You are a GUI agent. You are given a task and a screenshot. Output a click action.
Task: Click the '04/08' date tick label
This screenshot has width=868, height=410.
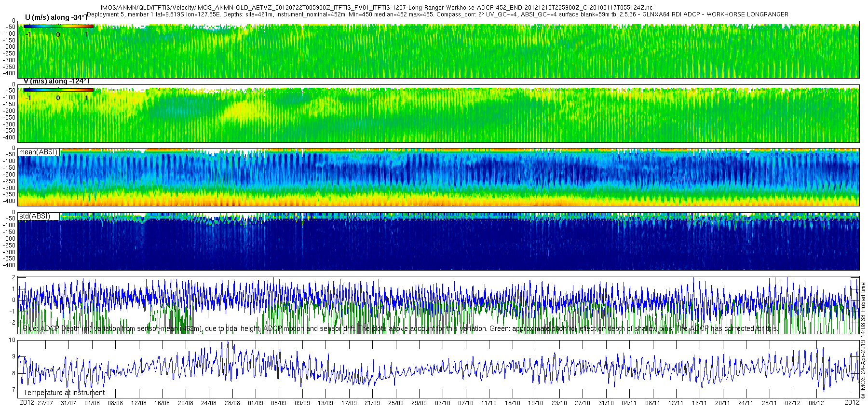[92, 403]
